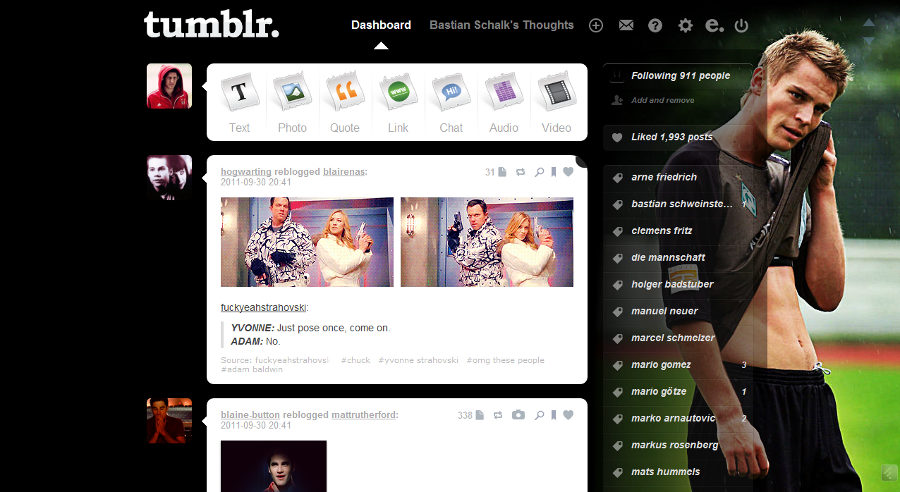Click the down arrow at top right
Screen dimensions: 900x492
click(869, 41)
